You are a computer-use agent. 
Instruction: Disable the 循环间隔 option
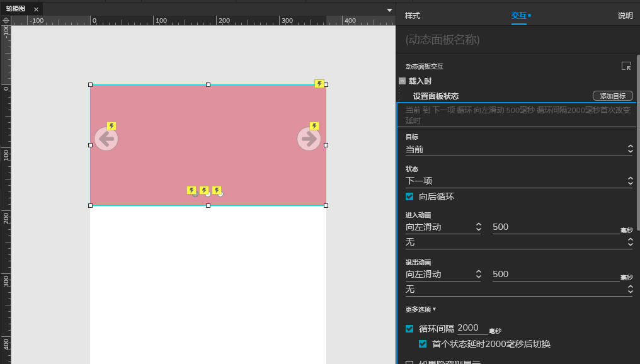coord(409,328)
